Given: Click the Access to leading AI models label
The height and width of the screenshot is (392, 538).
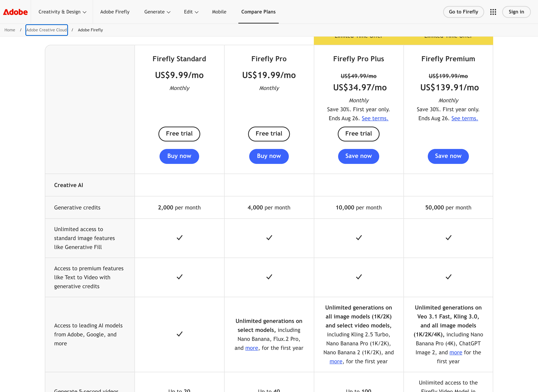Looking at the screenshot, I should point(88,335).
